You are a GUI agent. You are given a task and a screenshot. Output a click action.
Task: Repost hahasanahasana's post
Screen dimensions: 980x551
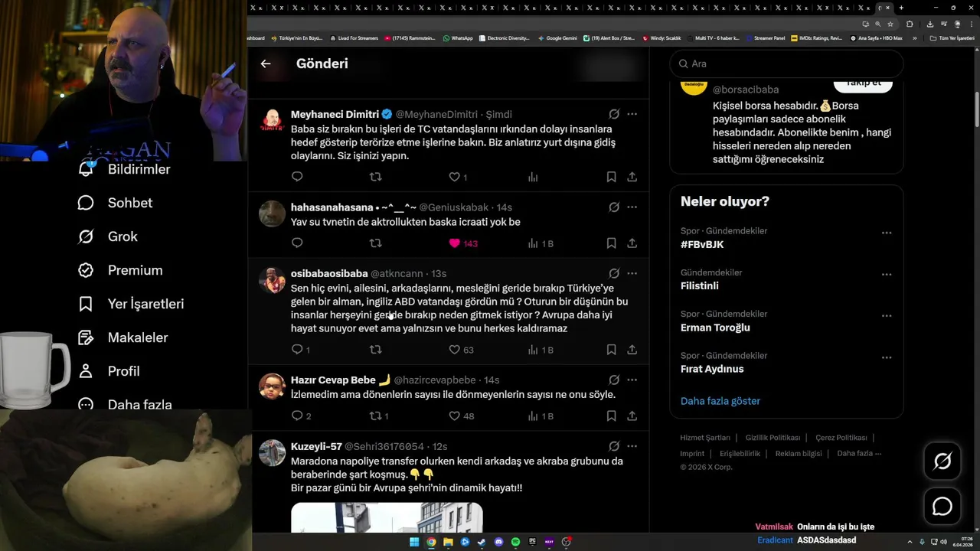click(x=375, y=243)
